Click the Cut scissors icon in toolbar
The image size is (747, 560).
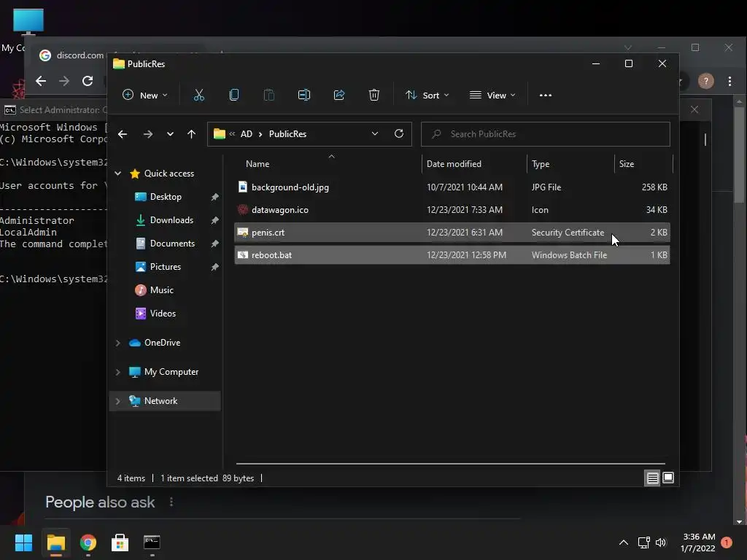click(x=198, y=96)
